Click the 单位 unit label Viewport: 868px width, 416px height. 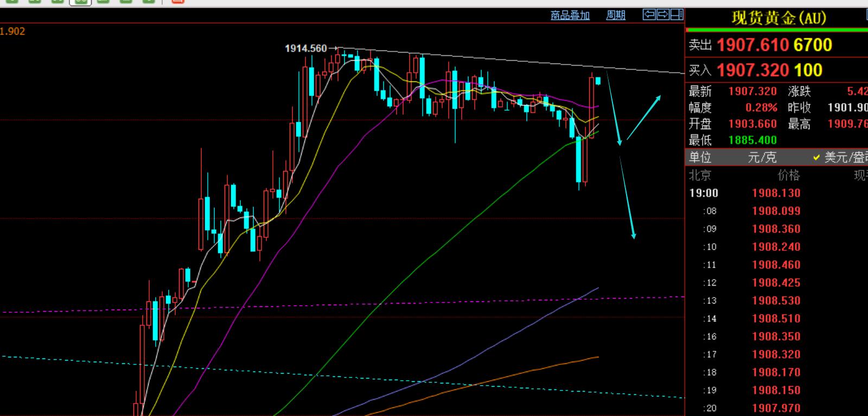(700, 157)
